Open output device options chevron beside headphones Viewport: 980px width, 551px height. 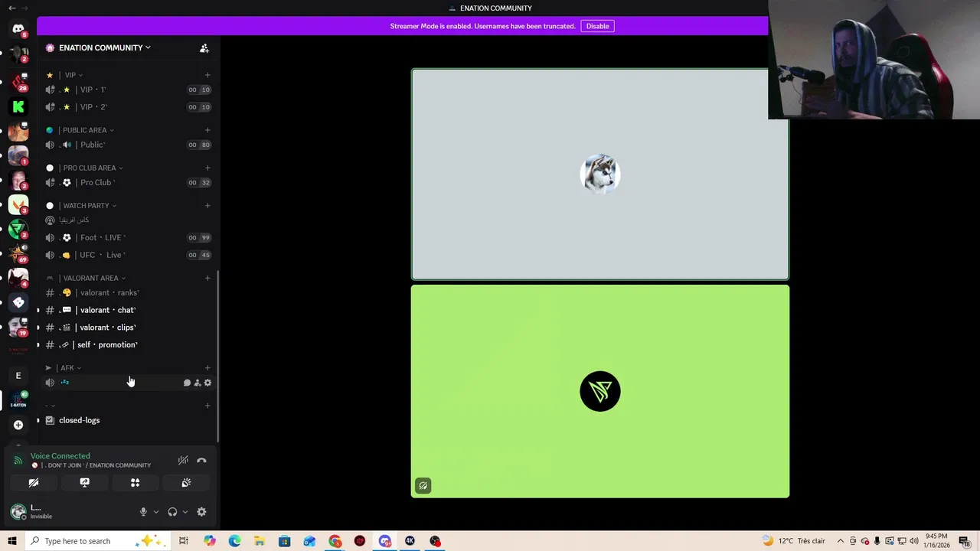coord(185,512)
